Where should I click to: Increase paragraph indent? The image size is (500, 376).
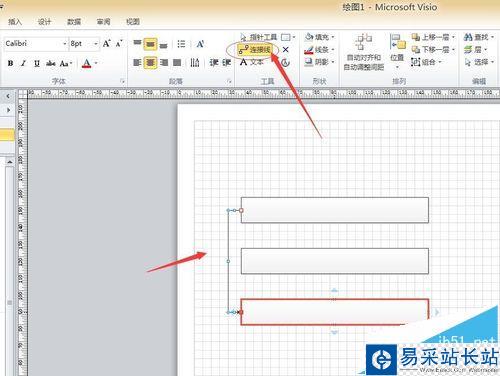pos(227,62)
